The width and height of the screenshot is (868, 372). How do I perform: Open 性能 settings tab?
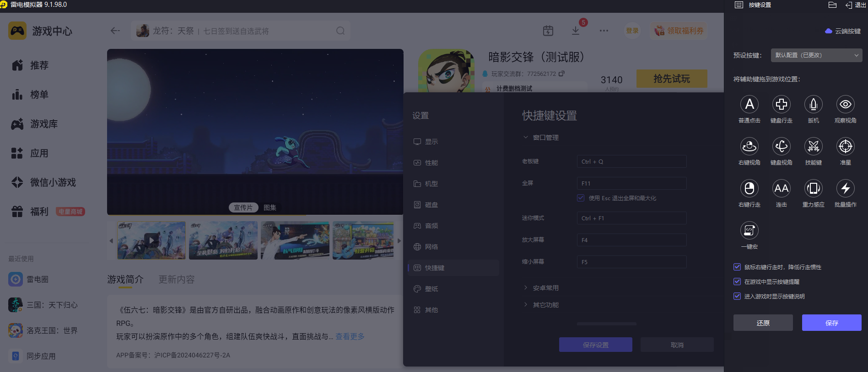(x=453, y=163)
